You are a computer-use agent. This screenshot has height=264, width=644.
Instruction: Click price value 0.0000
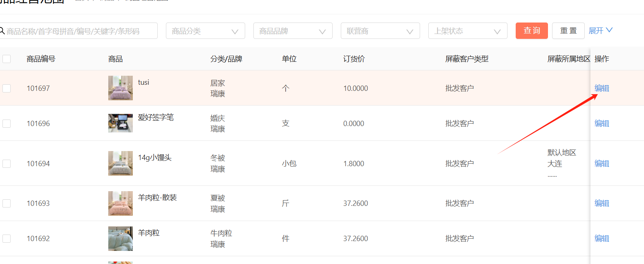[x=353, y=124]
